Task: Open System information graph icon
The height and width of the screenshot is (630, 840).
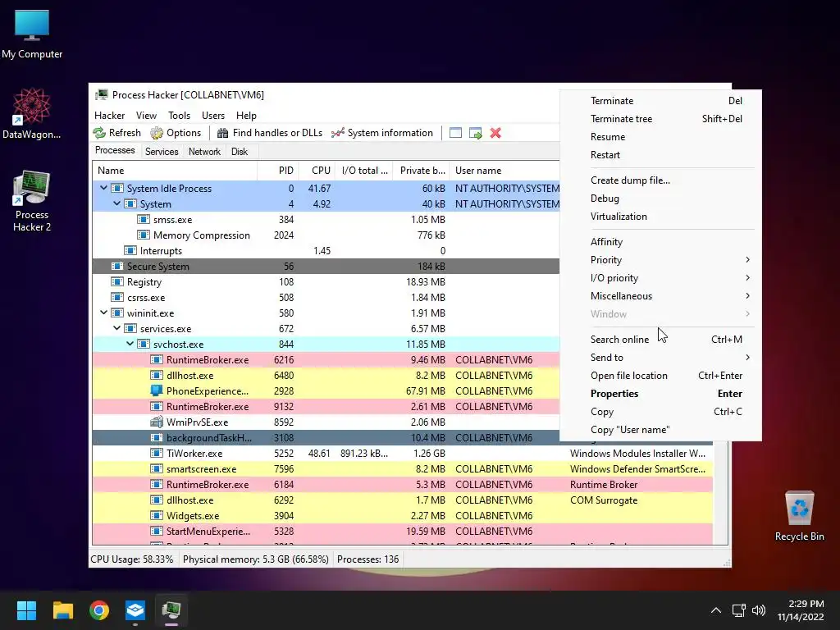Action: pos(337,133)
